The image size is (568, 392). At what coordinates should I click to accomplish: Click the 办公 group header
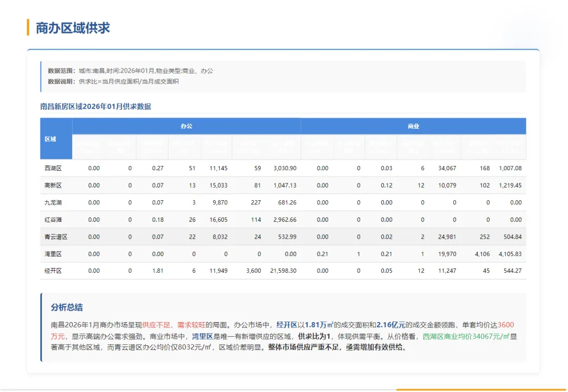tap(187, 126)
